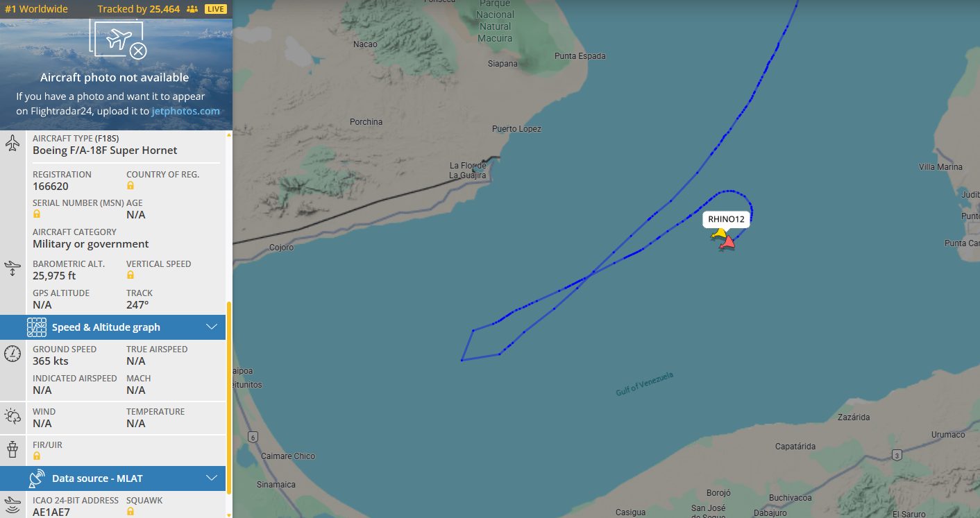Viewport: 980px width, 518px height.
Task: Click the speedometer icon beside Ground Speed
Action: point(12,354)
